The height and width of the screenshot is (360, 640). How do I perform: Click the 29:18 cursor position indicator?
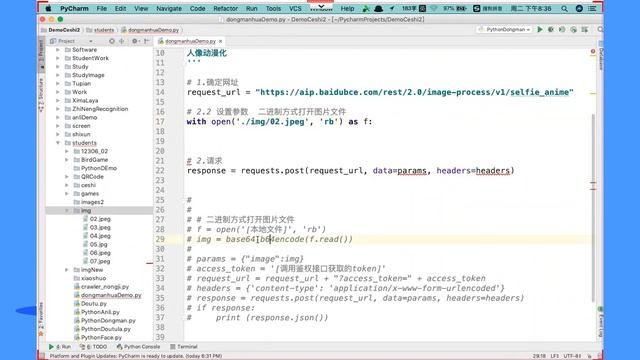coord(539,356)
